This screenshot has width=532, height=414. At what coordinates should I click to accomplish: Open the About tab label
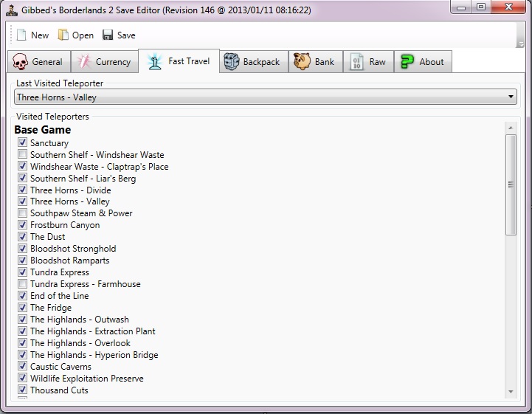point(432,62)
